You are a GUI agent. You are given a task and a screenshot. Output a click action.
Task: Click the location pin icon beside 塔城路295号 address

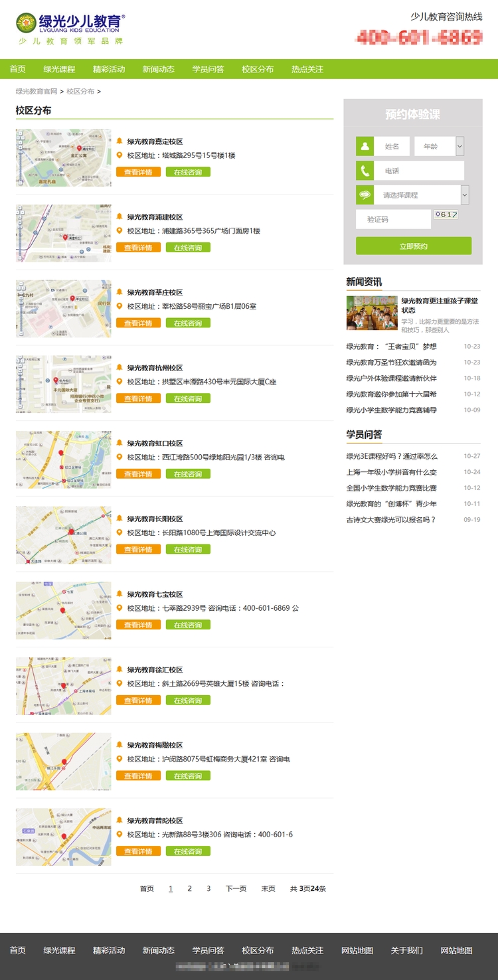click(x=120, y=155)
